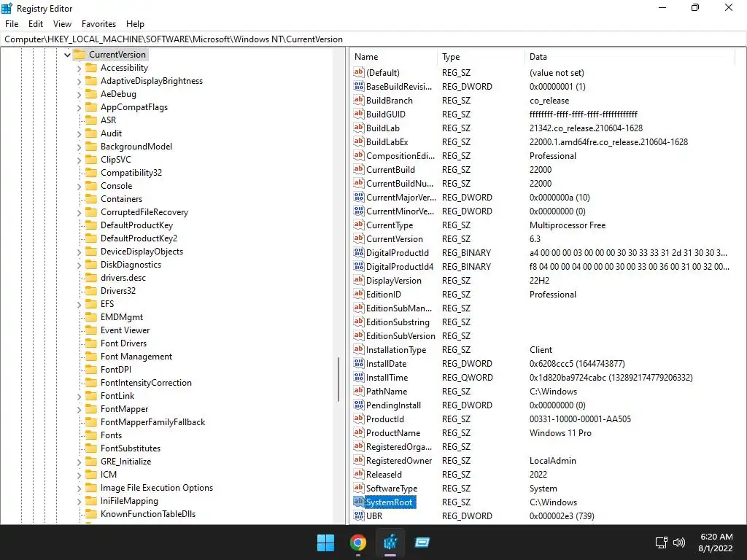Click the tree pane vertical scrollbar thumb
The height and width of the screenshot is (560, 747).
point(338,379)
